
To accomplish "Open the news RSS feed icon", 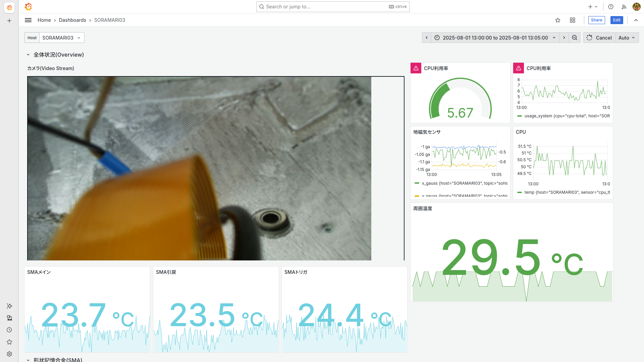I will (624, 7).
